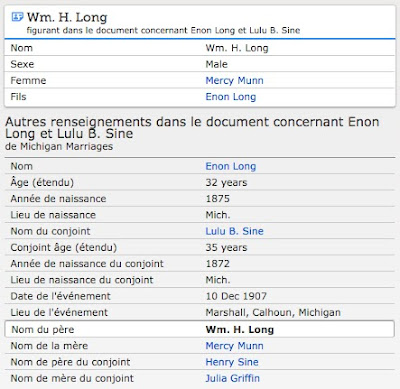Click the Wm. H. Long heading title

coord(67,17)
